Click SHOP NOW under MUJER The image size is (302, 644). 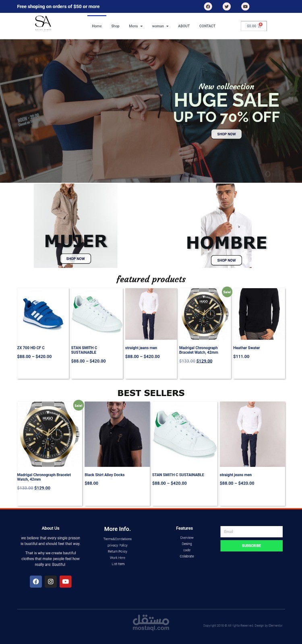click(x=75, y=258)
